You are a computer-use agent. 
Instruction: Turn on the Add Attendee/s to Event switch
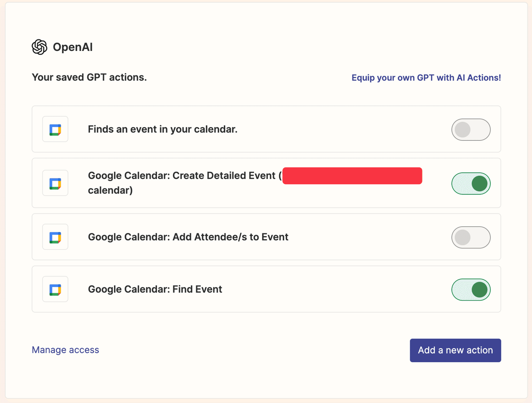(471, 237)
